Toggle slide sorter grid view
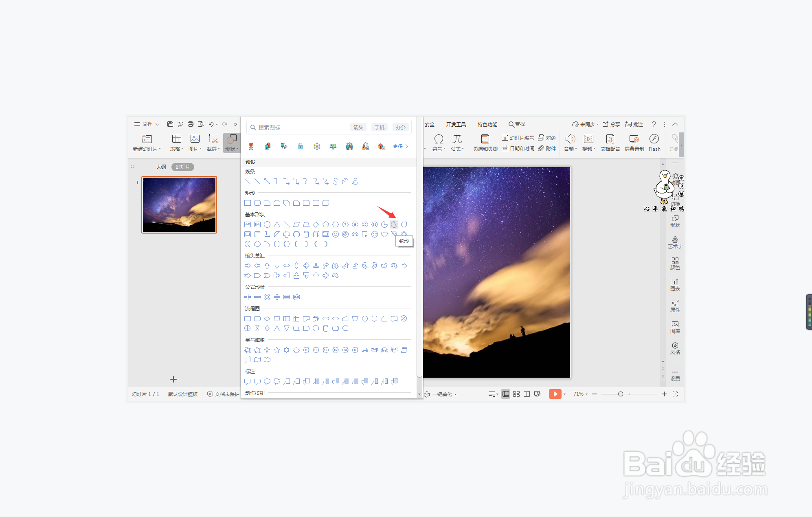This screenshot has height=517, width=812. pos(516,394)
